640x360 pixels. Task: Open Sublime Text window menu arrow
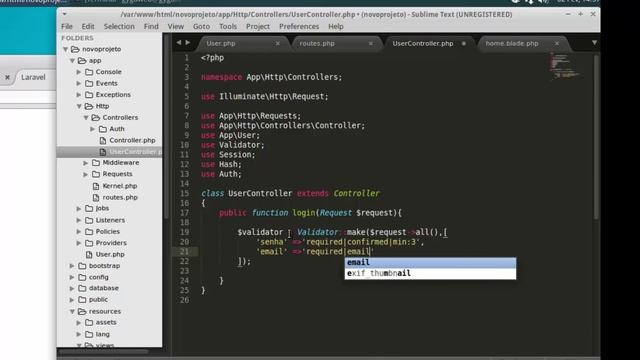tap(64, 14)
